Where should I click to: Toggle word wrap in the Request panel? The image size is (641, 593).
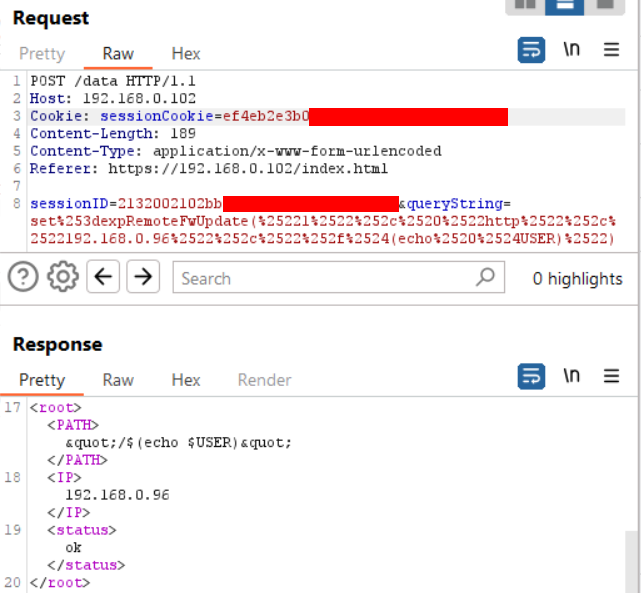tap(531, 50)
